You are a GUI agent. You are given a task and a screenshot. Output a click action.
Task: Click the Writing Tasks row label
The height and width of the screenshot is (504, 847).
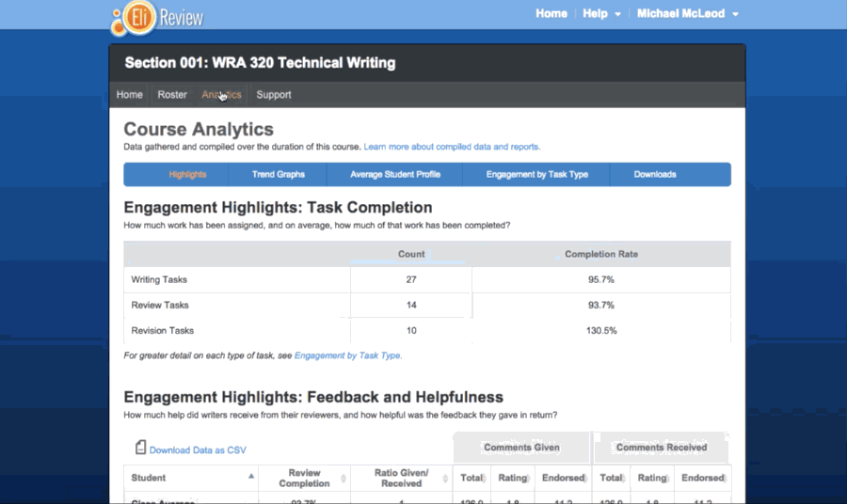point(159,279)
